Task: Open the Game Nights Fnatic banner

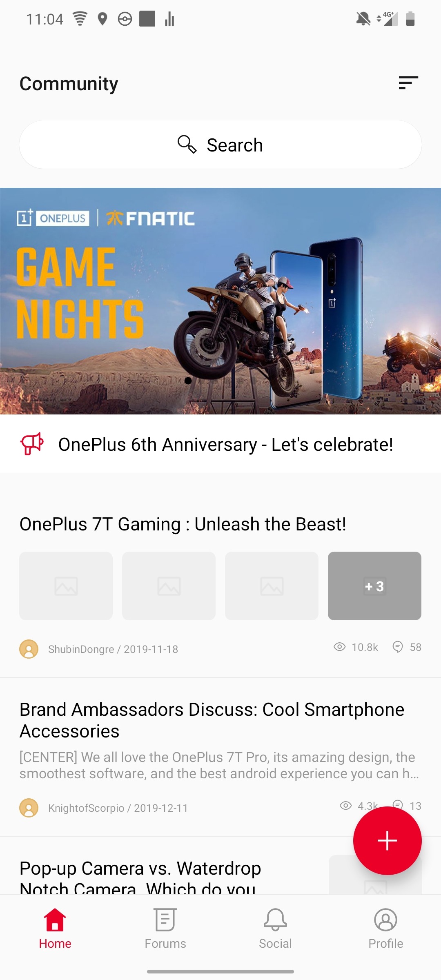Action: [220, 301]
